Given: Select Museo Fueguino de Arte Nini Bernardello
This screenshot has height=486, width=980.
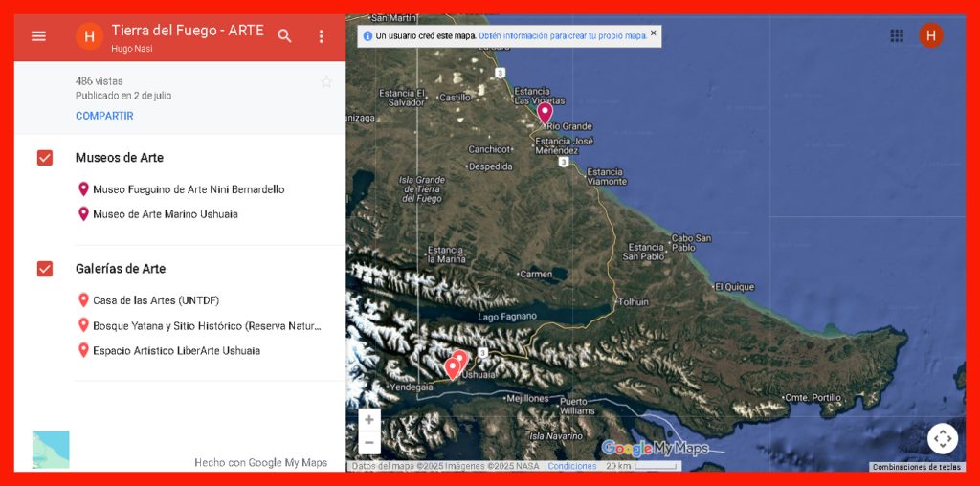Looking at the screenshot, I should click(x=189, y=189).
